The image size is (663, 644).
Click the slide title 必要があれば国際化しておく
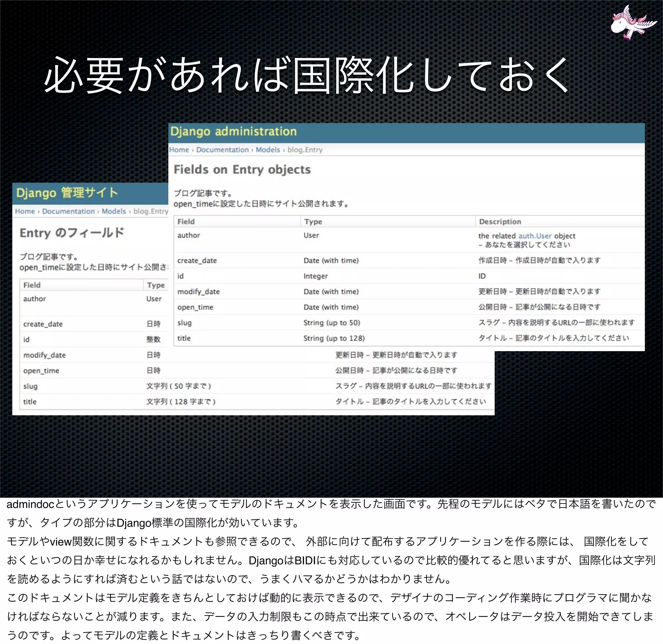308,75
